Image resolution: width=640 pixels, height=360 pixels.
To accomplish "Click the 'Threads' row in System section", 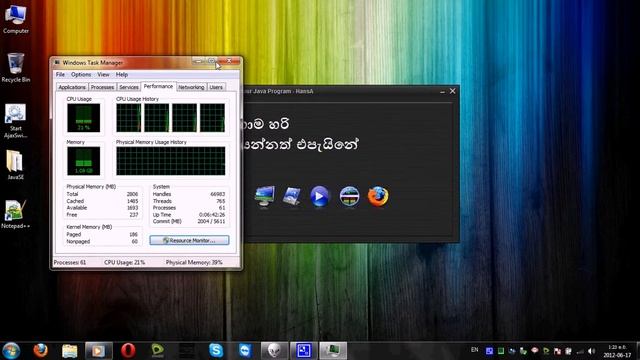I will pos(189,201).
